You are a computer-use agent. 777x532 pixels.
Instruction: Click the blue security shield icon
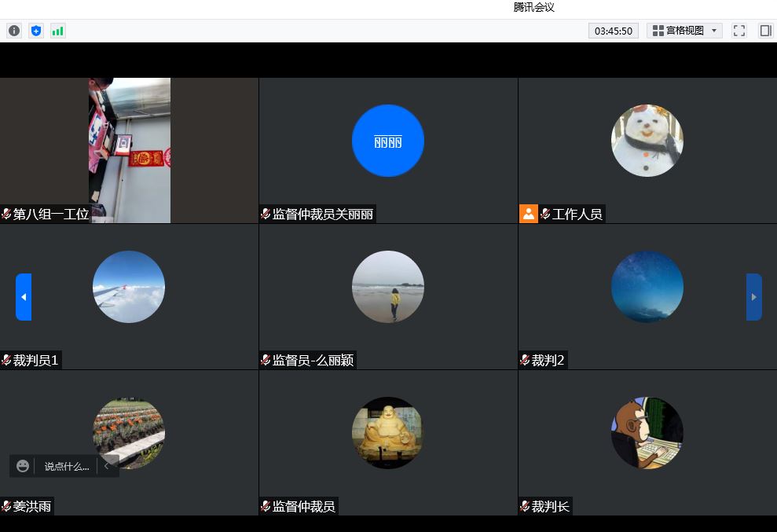tap(36, 31)
